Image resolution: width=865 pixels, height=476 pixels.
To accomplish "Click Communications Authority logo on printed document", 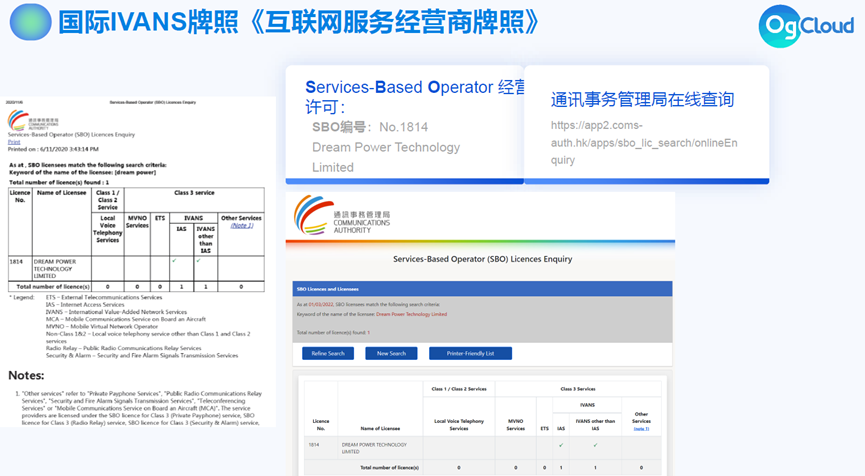I will pos(32,120).
